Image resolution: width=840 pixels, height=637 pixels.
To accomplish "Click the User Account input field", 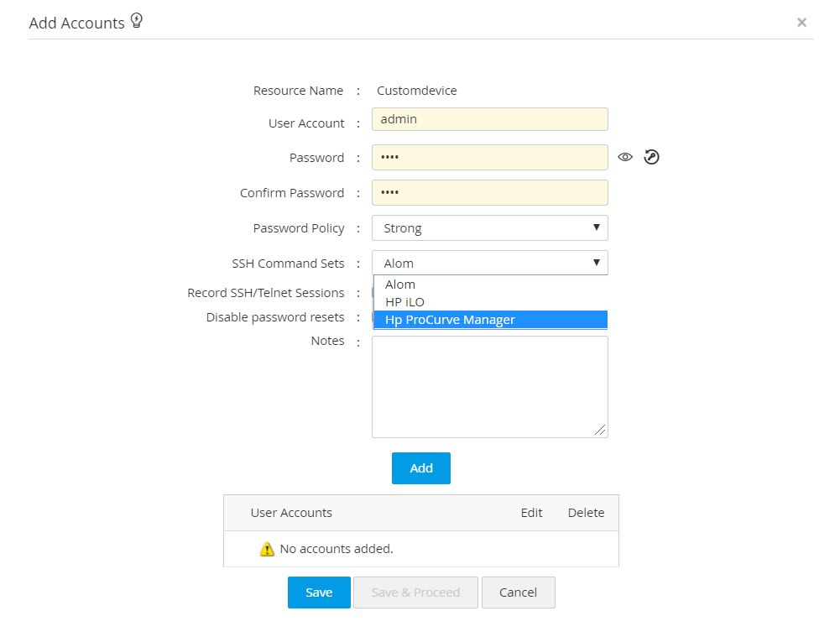I will click(489, 119).
